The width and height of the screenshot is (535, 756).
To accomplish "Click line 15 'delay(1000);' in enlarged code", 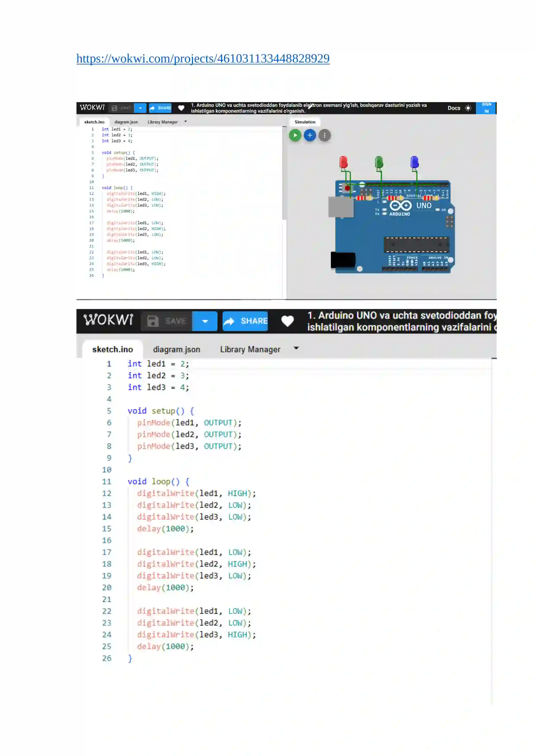I will [x=165, y=528].
